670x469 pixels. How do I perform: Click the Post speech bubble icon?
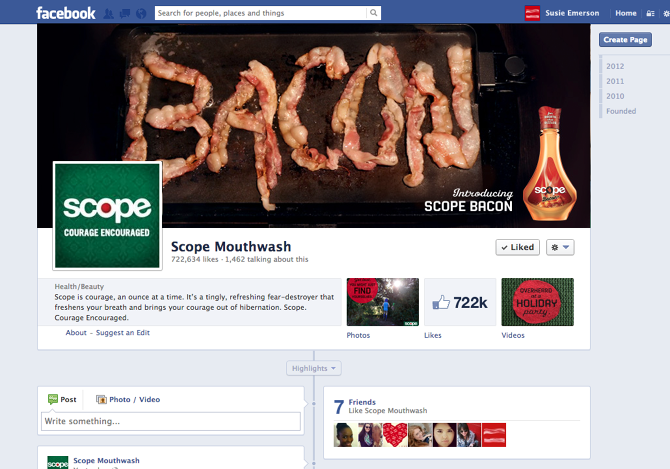53,399
